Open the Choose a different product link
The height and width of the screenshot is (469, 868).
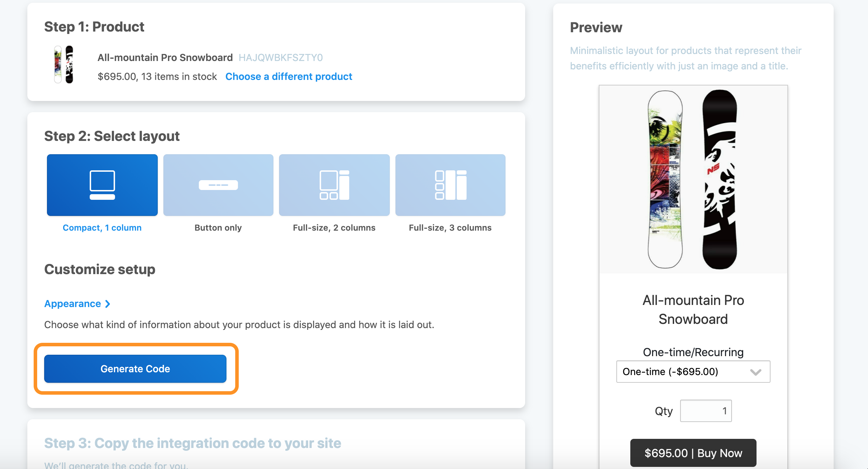(x=289, y=76)
